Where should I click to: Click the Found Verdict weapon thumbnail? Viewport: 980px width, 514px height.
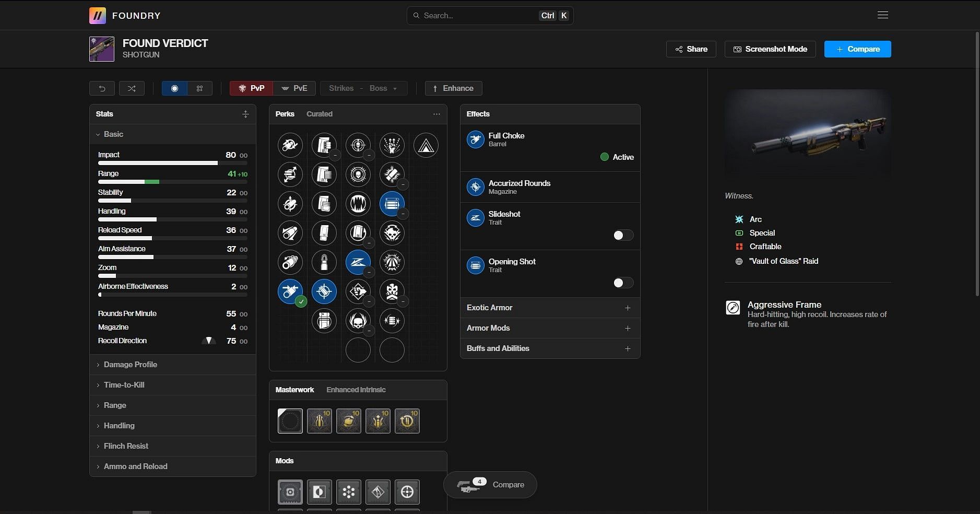coord(102,49)
